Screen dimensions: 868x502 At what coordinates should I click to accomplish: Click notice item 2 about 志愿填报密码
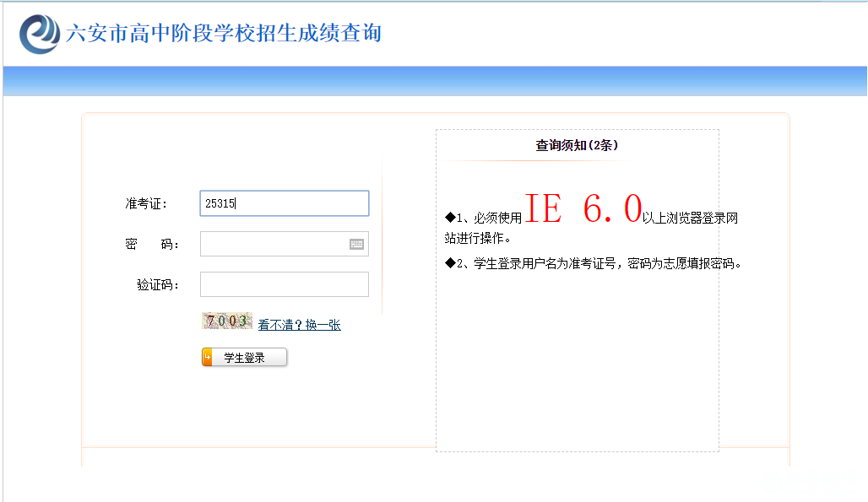click(x=593, y=264)
